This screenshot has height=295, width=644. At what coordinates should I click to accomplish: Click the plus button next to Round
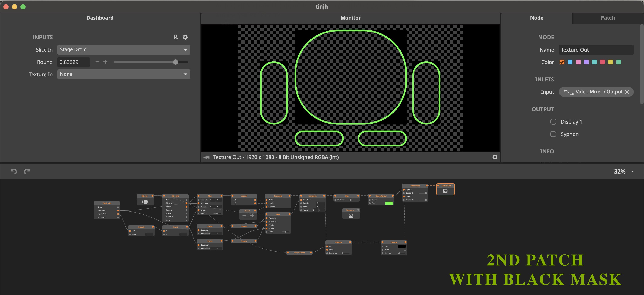coord(105,62)
